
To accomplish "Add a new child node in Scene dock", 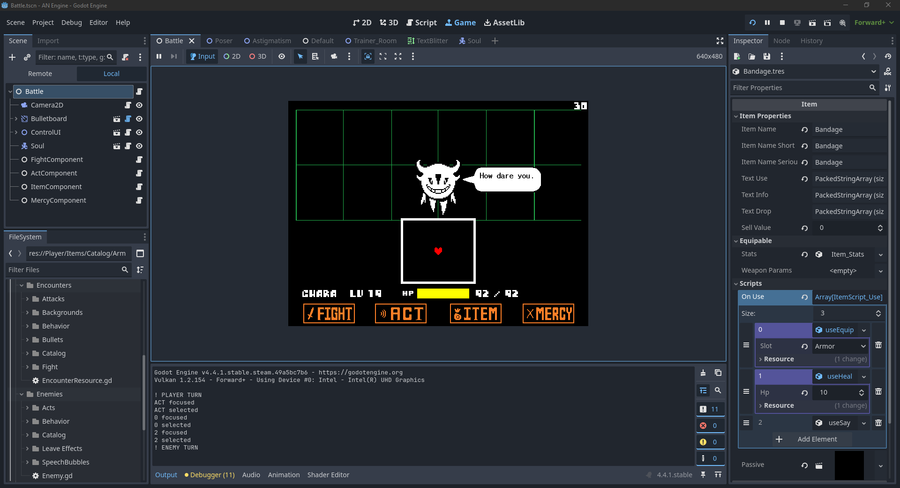I will (x=12, y=57).
